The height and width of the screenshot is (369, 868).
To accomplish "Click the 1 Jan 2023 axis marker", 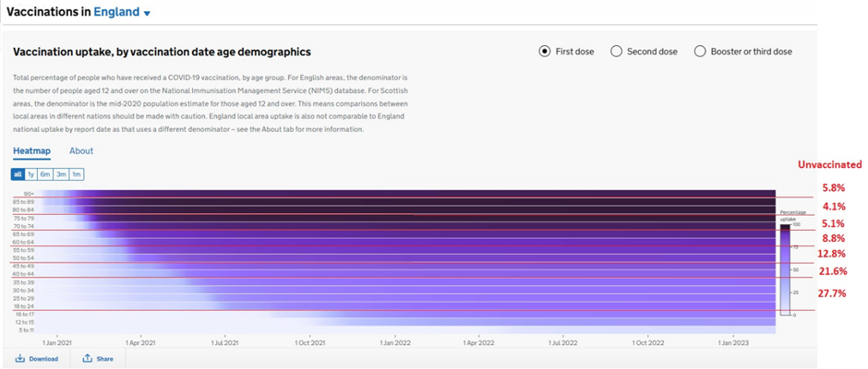I will pyautogui.click(x=735, y=342).
